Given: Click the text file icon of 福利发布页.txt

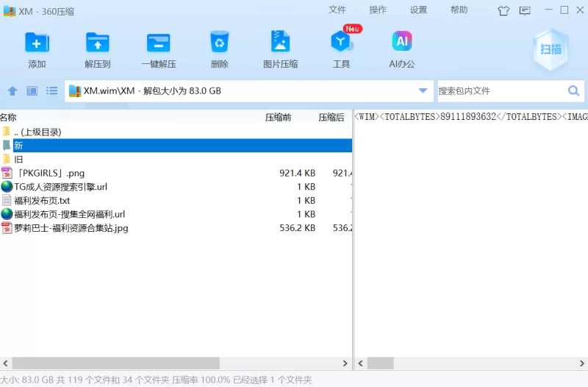Looking at the screenshot, I should click(x=7, y=200).
